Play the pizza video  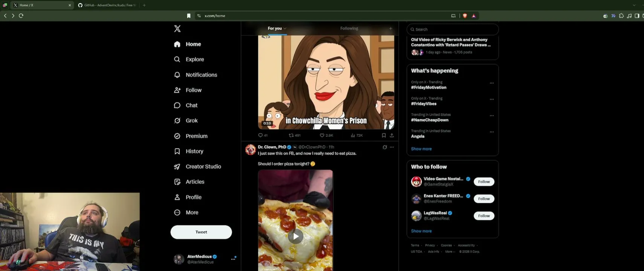pos(296,236)
